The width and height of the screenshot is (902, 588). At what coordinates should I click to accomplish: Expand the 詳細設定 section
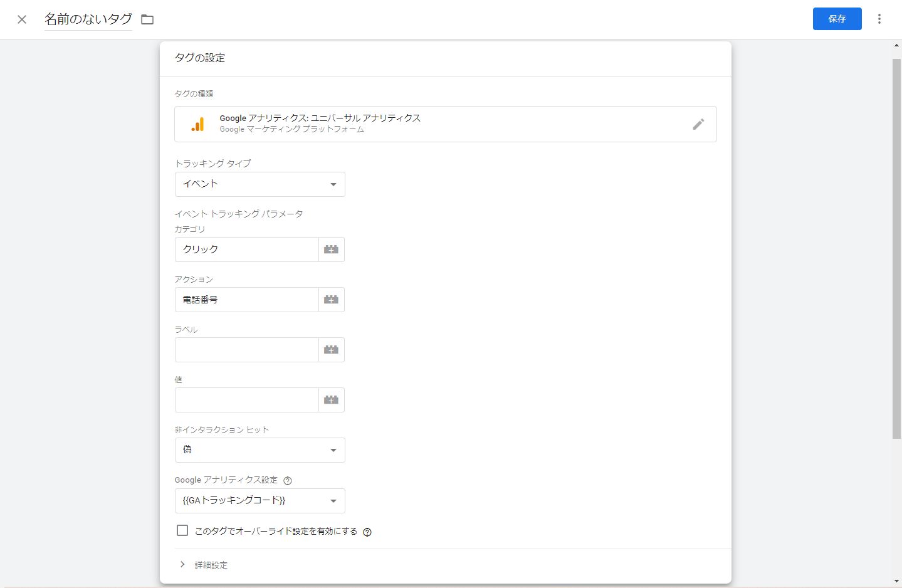click(x=203, y=565)
